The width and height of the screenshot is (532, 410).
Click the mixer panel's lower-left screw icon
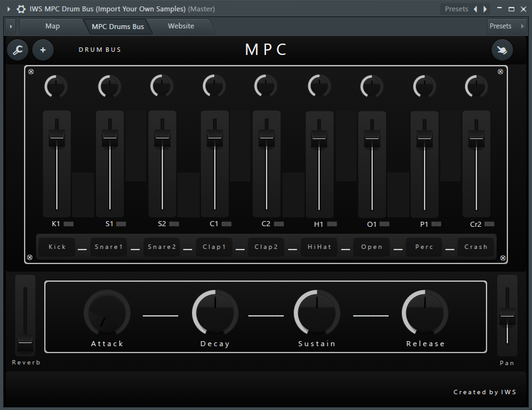(x=30, y=257)
